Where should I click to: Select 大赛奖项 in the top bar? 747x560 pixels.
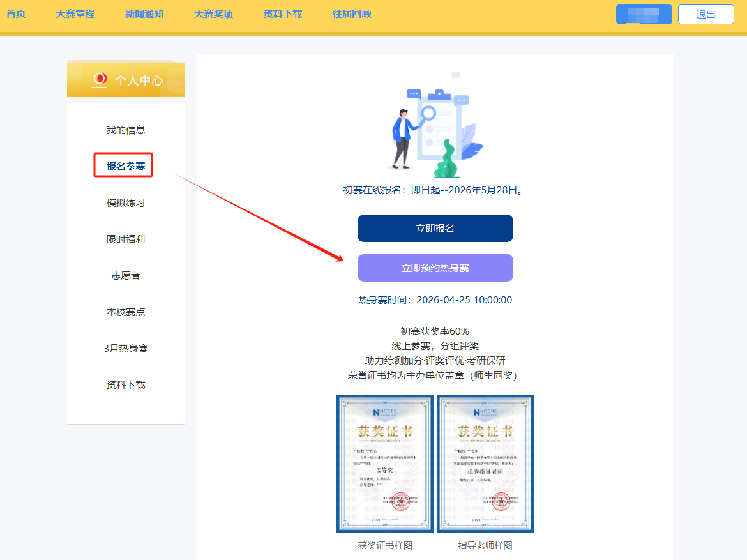click(x=213, y=13)
